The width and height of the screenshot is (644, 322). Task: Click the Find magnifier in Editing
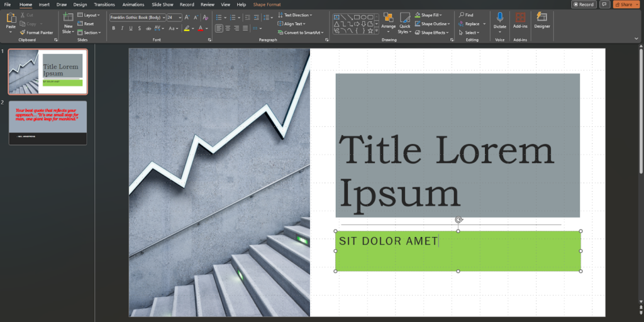point(462,14)
